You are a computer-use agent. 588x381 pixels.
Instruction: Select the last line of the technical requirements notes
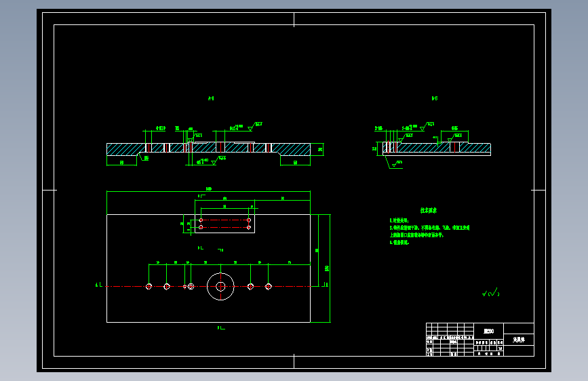399,242
